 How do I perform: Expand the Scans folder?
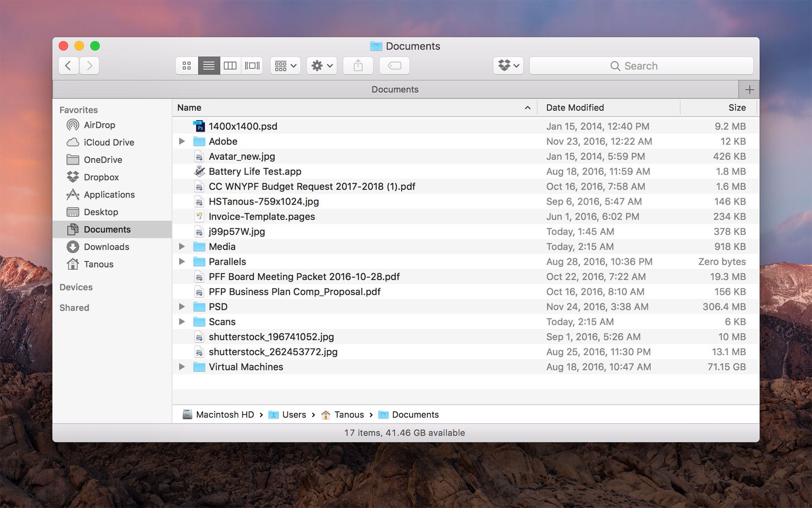182,321
